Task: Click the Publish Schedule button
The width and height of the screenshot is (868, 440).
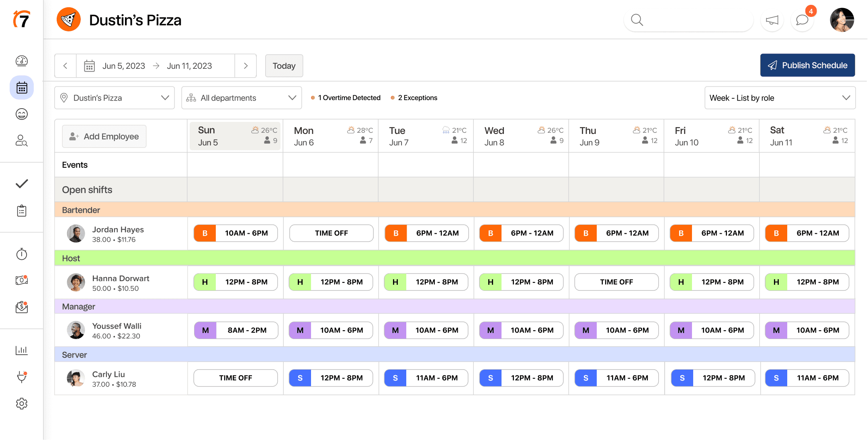Action: coord(807,65)
